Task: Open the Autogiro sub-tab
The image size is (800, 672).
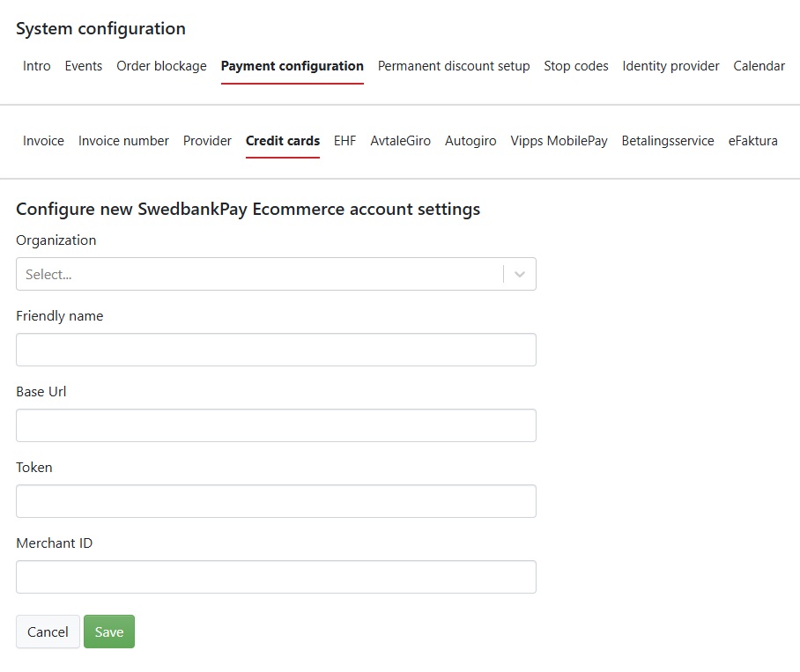Action: (470, 141)
